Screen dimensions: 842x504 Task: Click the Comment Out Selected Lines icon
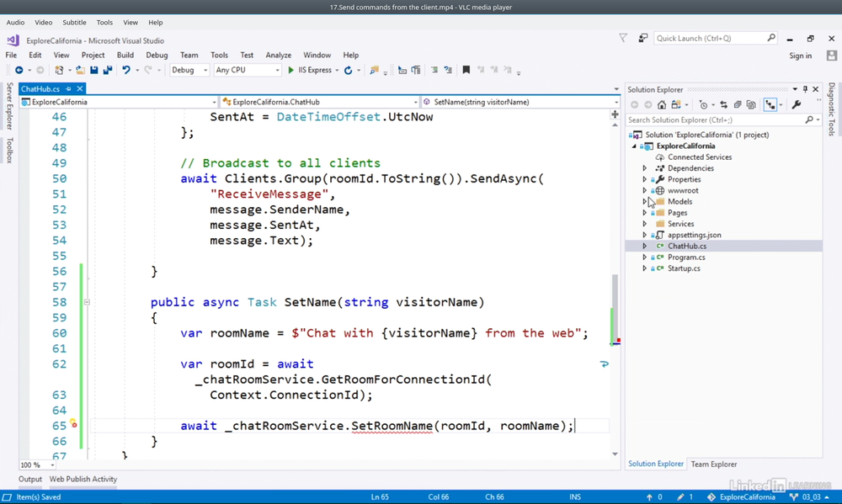click(x=434, y=71)
